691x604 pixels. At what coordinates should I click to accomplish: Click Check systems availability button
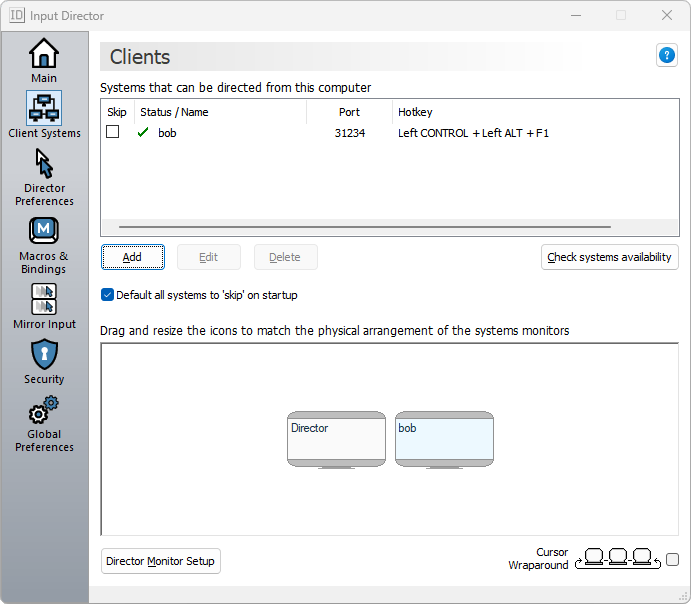tap(609, 257)
